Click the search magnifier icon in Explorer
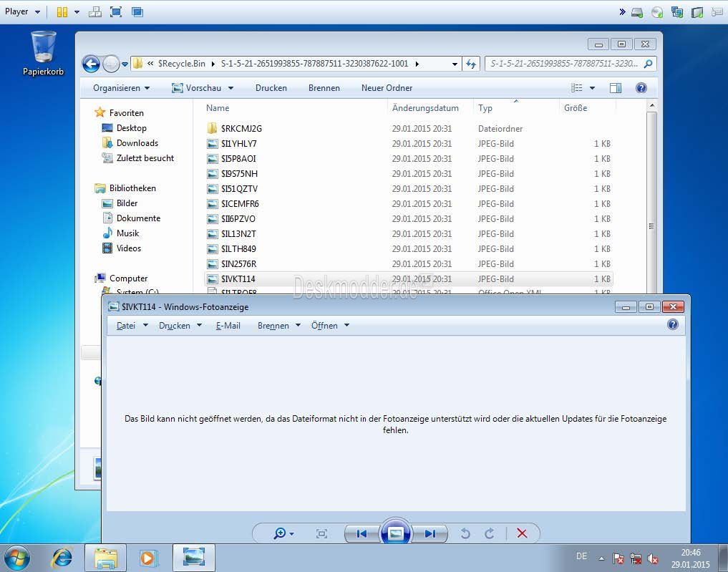 click(x=648, y=64)
